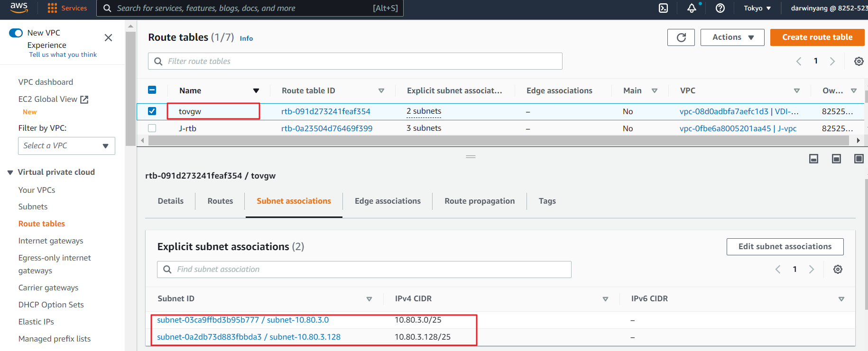Open the help question mark icon
Viewport: 868px width, 351px height.
point(720,8)
